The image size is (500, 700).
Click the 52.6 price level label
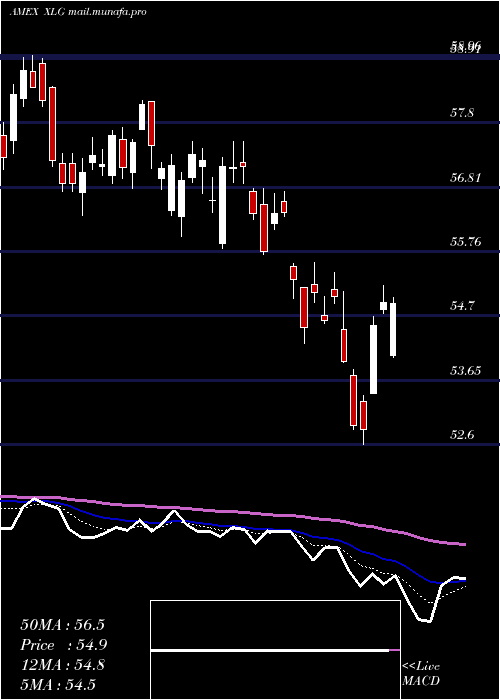462,434
